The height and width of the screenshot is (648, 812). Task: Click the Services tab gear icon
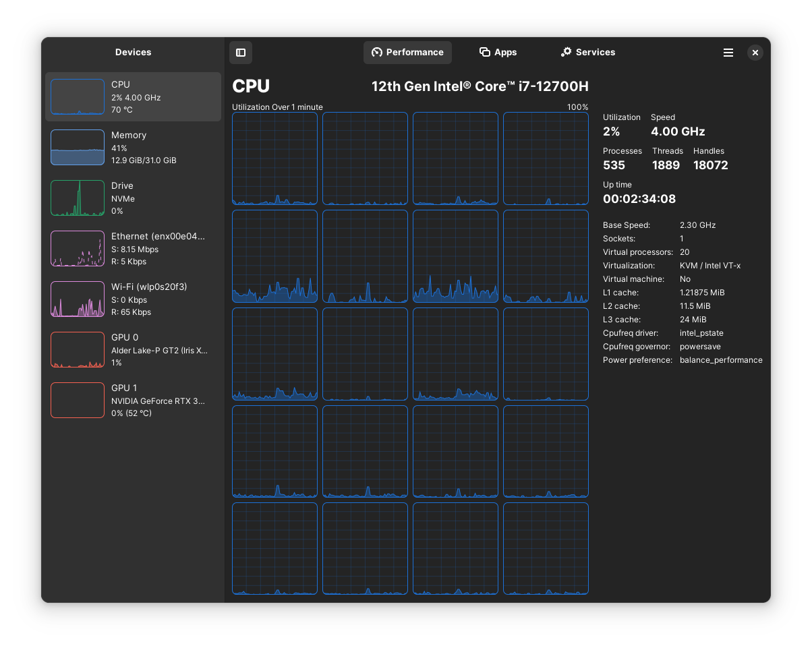pos(567,52)
